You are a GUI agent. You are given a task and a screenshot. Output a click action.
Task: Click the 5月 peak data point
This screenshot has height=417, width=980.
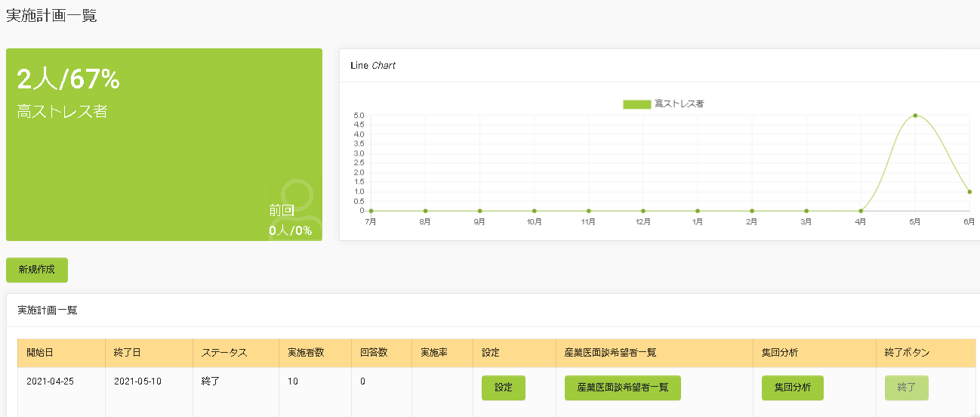[915, 116]
